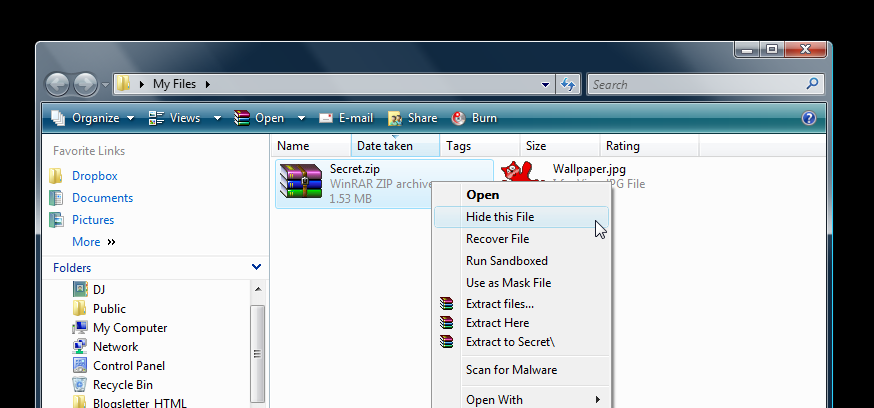
Task: Click the Secret.zip file name
Action: [355, 169]
